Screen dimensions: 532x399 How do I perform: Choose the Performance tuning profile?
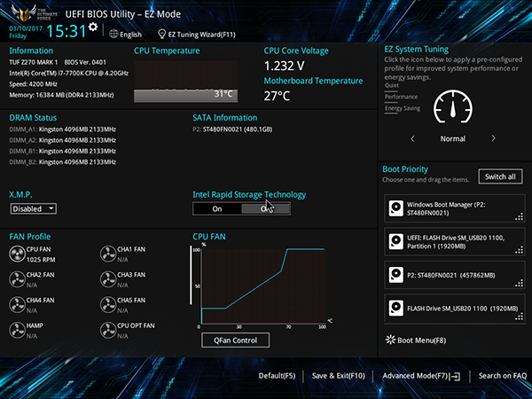[401, 97]
